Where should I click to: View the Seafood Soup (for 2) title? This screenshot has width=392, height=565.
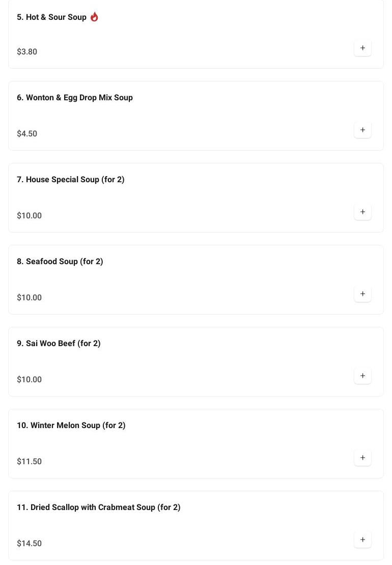coord(60,262)
